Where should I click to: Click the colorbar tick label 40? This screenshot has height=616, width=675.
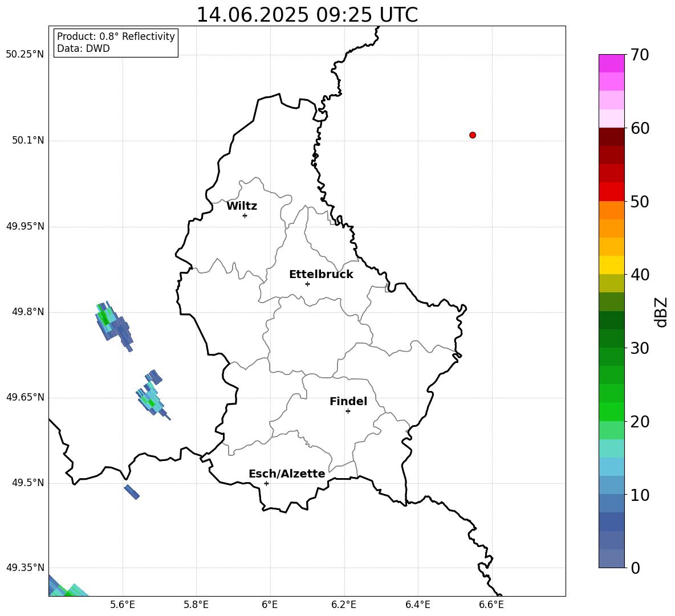(640, 275)
